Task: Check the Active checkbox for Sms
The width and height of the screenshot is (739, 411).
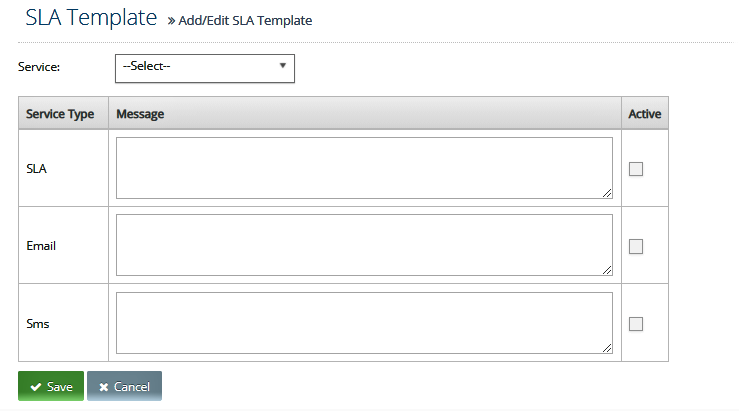Action: (636, 324)
